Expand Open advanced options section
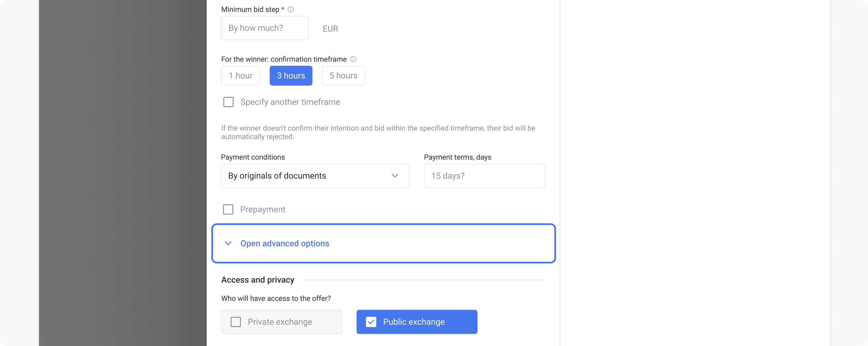 [x=285, y=243]
